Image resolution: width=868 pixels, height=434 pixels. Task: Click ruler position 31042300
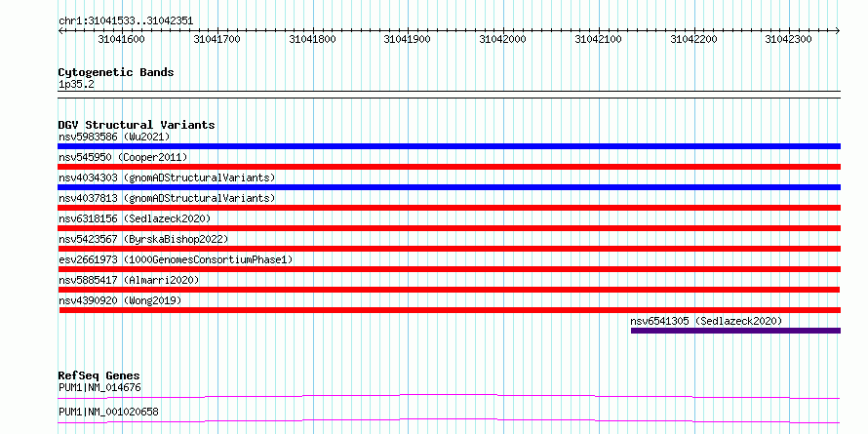(788, 39)
